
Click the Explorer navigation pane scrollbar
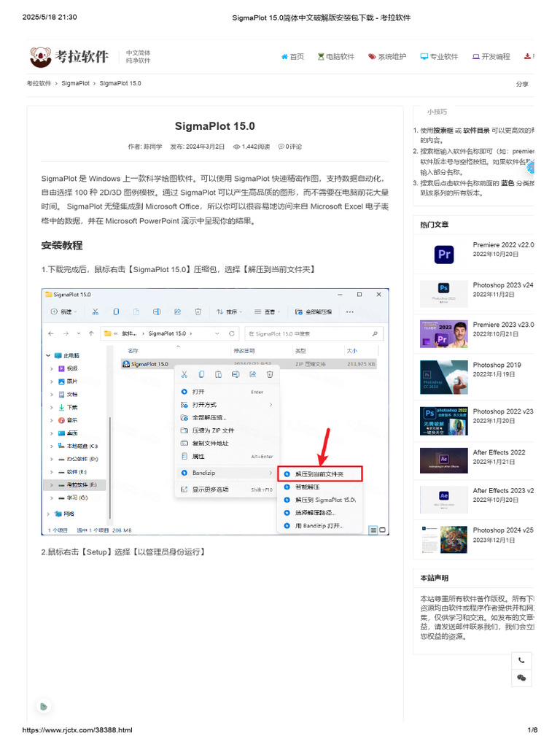(x=110, y=468)
